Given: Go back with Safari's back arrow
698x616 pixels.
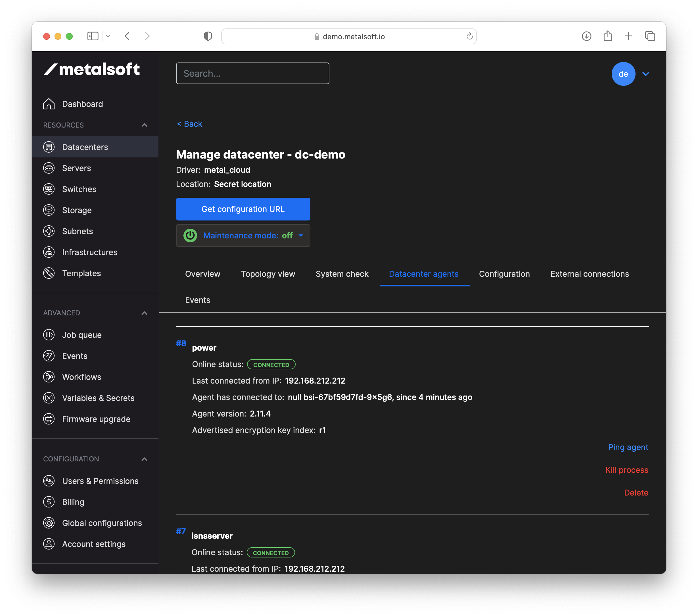Looking at the screenshot, I should click(x=128, y=36).
